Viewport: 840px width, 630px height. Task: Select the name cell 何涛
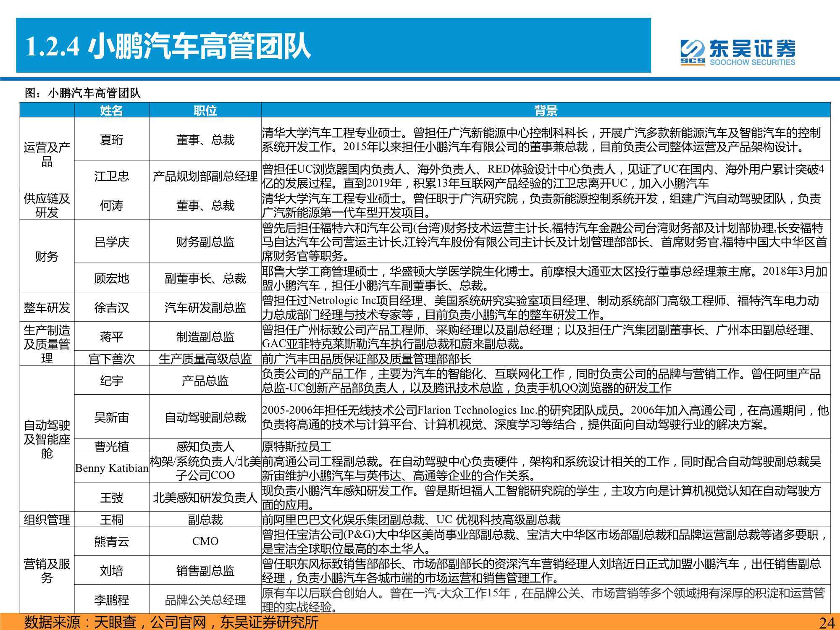coord(111,205)
